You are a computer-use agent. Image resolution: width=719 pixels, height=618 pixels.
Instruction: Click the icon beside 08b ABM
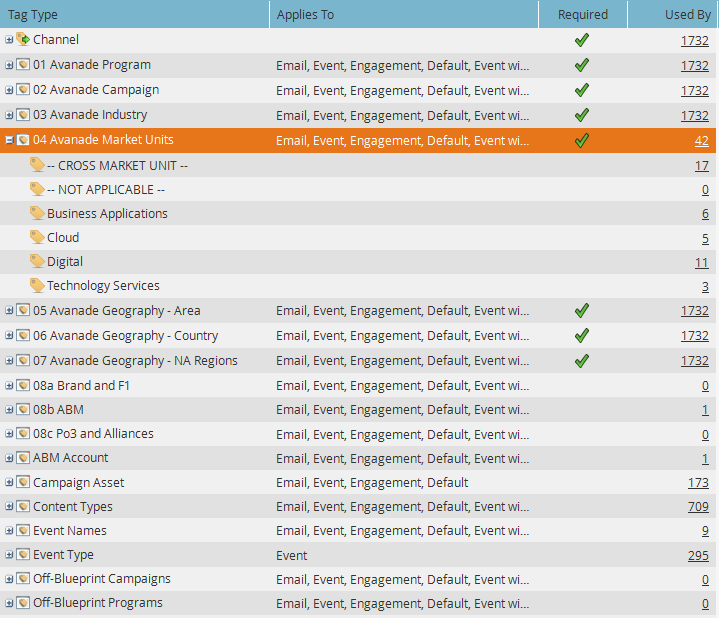(x=23, y=410)
